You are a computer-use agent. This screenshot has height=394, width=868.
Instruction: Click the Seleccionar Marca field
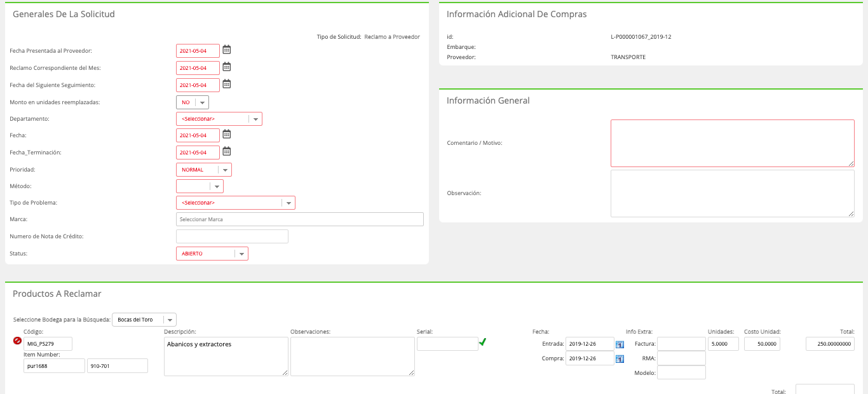click(300, 219)
